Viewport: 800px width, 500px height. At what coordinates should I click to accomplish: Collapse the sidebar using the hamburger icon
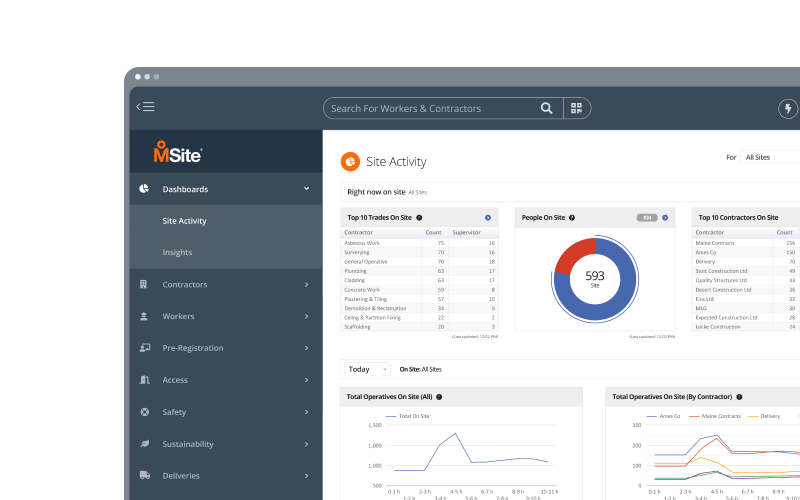pos(146,107)
